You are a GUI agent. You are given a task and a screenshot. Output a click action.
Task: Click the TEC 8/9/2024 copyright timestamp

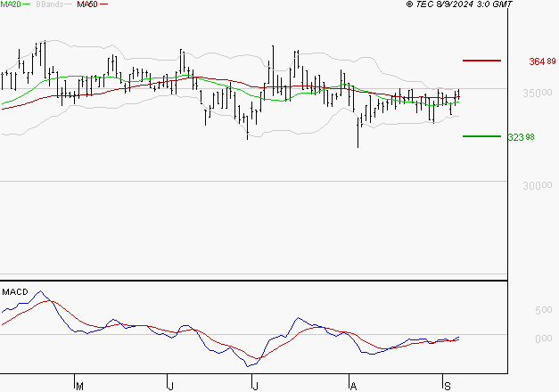[459, 4]
